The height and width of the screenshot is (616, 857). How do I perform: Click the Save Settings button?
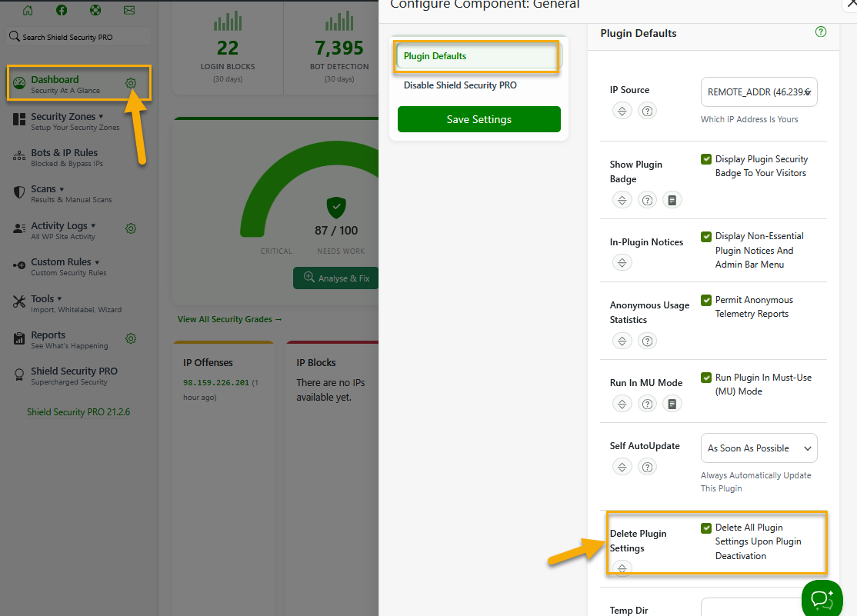pos(479,119)
